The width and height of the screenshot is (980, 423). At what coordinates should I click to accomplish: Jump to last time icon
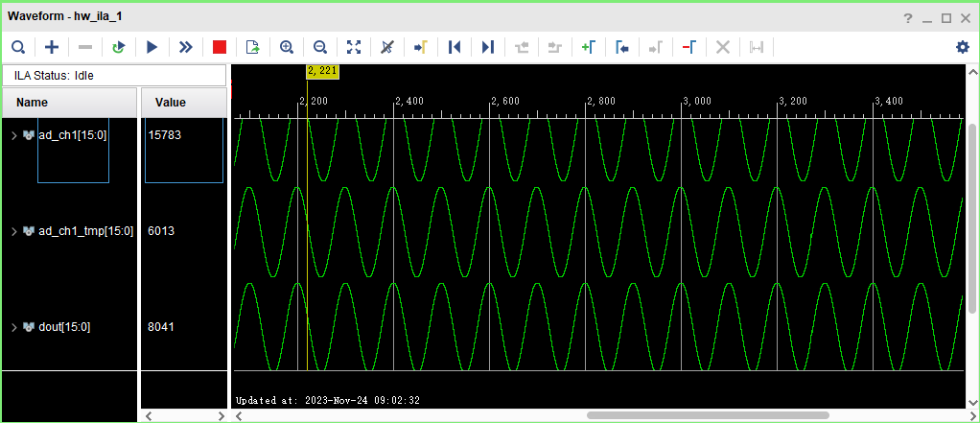pyautogui.click(x=488, y=47)
